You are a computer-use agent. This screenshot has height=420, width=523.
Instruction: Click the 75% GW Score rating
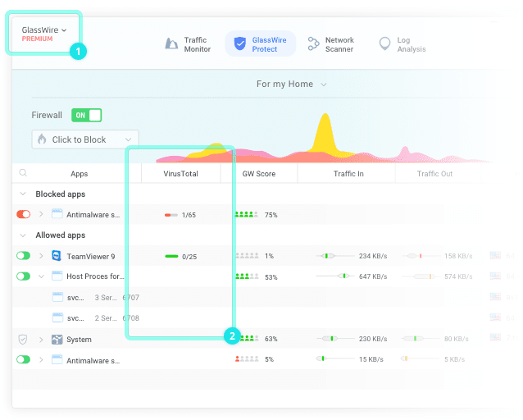(x=256, y=215)
